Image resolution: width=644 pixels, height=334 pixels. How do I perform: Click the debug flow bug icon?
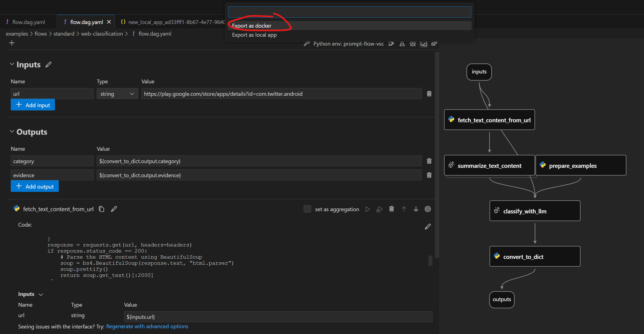[x=413, y=44]
